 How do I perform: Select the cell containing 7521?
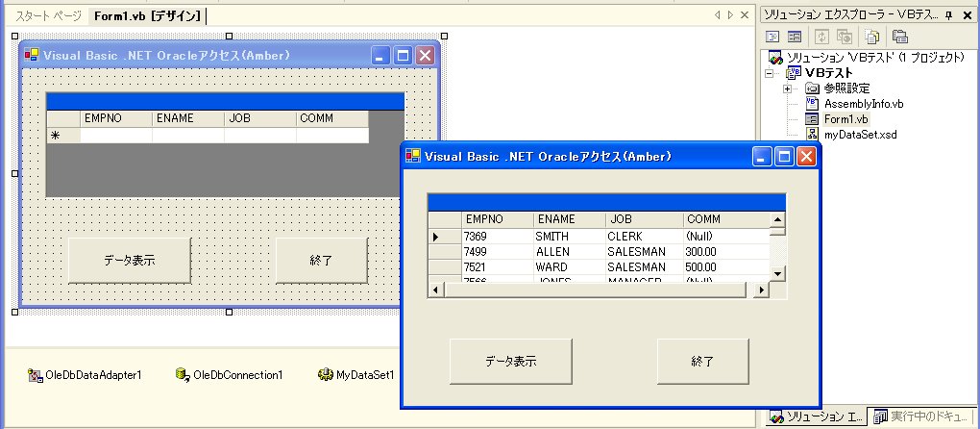pos(498,267)
